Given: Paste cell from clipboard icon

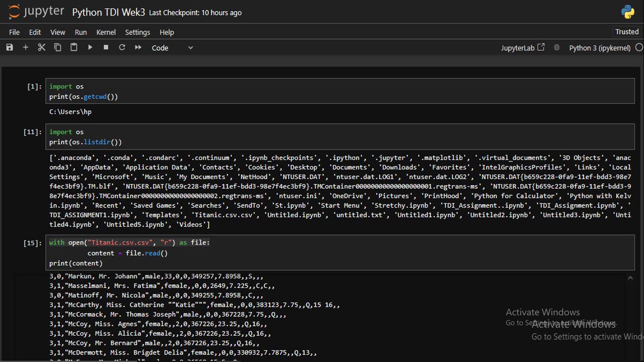Looking at the screenshot, I should (74, 48).
